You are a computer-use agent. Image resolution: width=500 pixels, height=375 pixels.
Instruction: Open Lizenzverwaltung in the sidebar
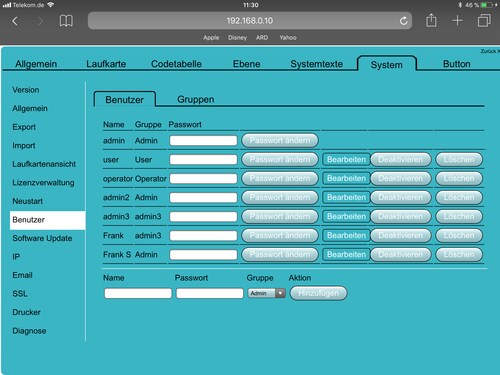[x=43, y=183]
